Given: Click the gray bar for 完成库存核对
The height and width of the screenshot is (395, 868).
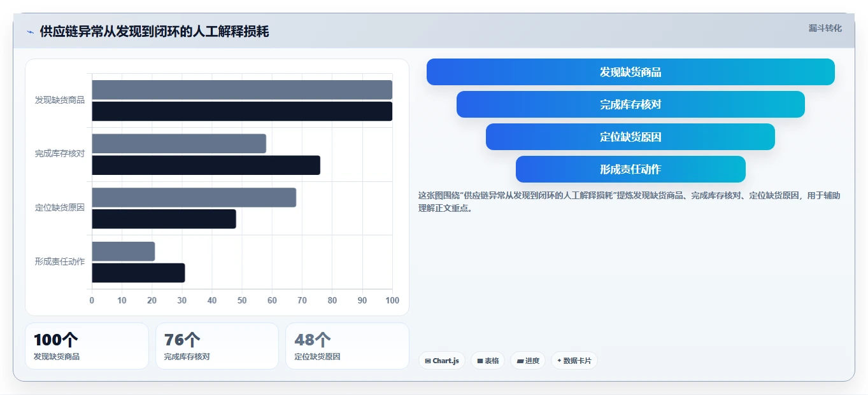Looking at the screenshot, I should [179, 144].
